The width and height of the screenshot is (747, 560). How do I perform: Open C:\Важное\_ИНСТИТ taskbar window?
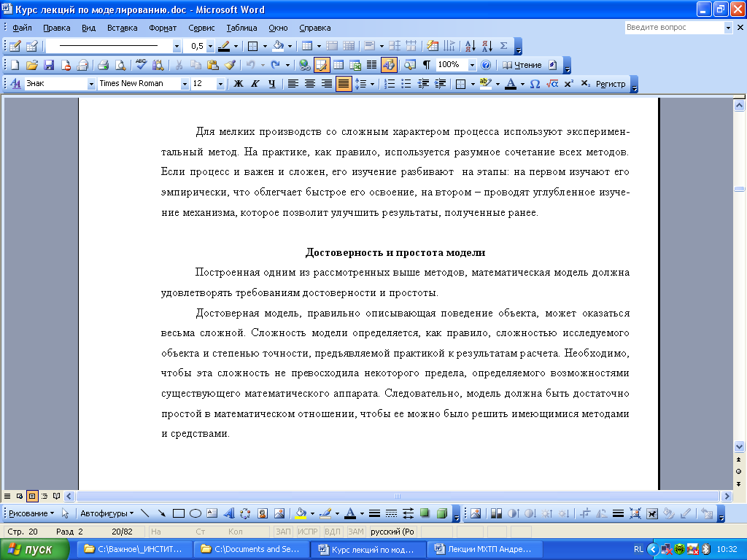point(135,549)
